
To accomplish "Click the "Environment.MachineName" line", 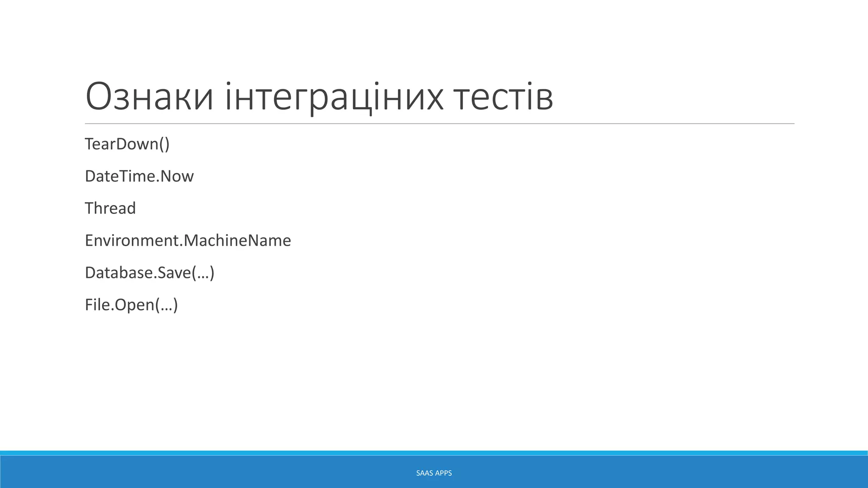I will pos(188,241).
